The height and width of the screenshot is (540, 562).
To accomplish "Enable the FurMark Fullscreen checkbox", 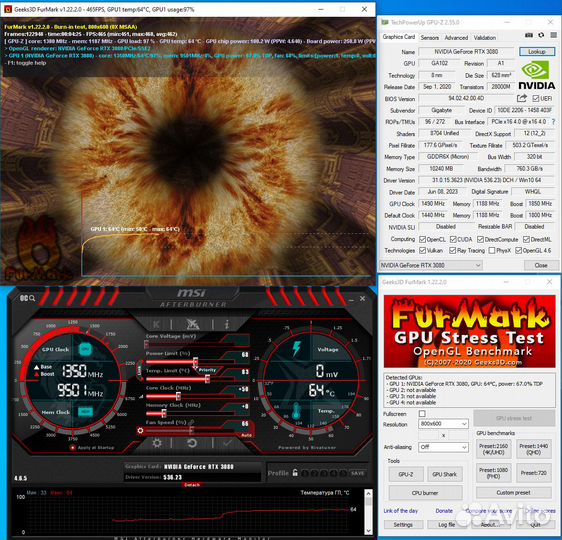I will coord(422,414).
